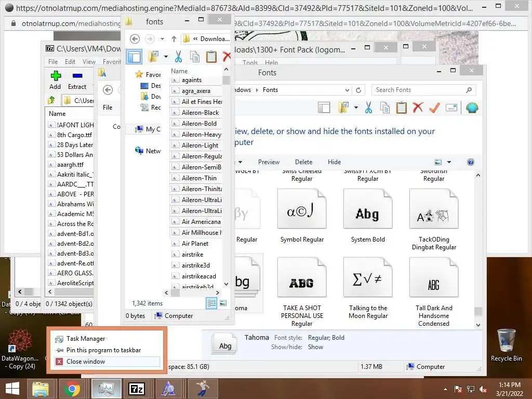Switch fonts folder window to large icons view
The height and width of the screenshot is (399, 532).
click(223, 303)
